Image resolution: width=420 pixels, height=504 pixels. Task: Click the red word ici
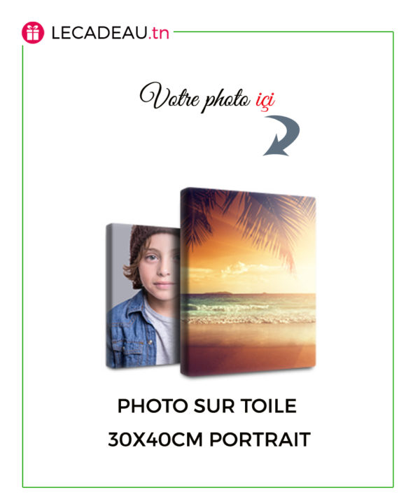(265, 100)
